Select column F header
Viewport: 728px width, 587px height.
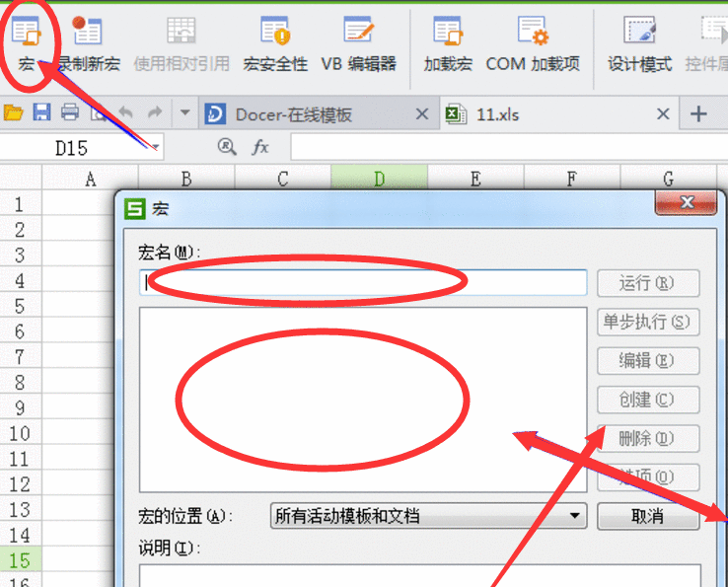point(572,179)
